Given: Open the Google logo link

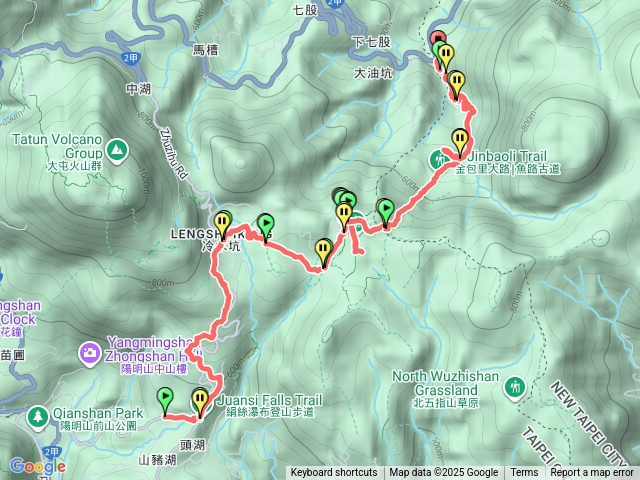Looking at the screenshot, I should tap(38, 466).
